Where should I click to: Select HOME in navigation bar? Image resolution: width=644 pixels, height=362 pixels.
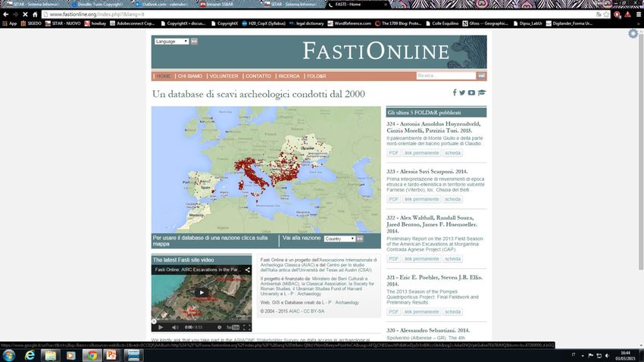(163, 76)
